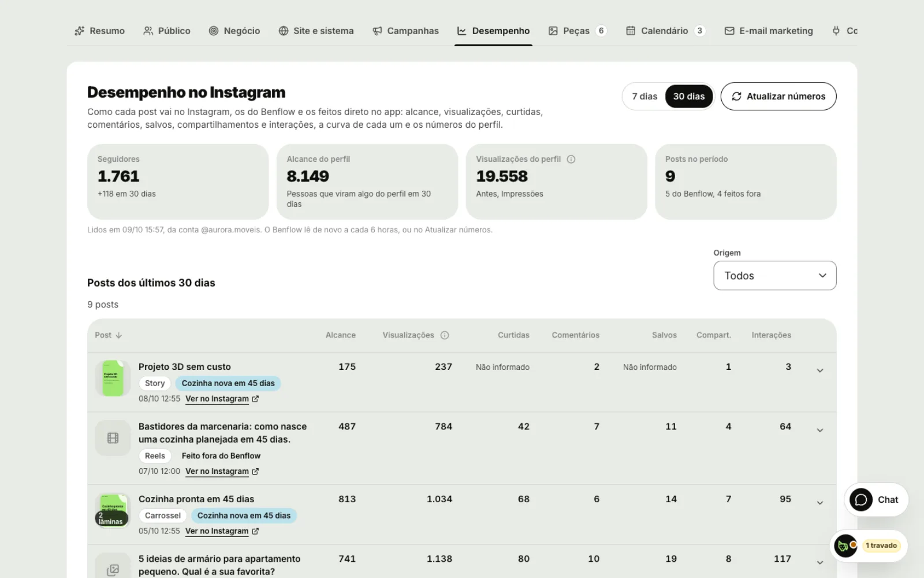924x578 pixels.
Task: Open the Negócio tab
Action: (x=234, y=31)
